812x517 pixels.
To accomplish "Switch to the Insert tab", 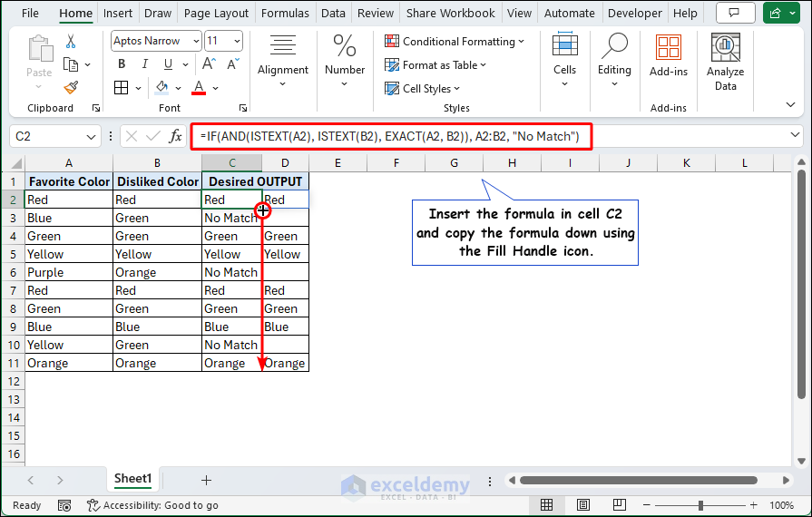I will 118,14.
